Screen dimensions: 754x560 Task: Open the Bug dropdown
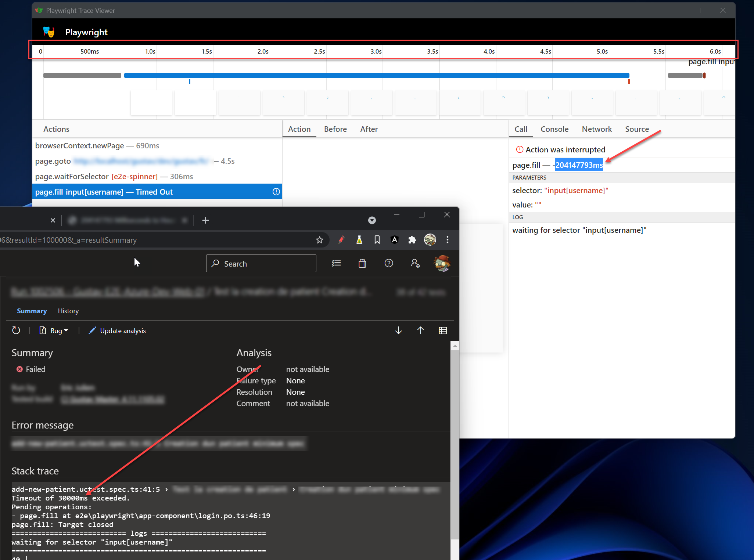click(x=54, y=330)
